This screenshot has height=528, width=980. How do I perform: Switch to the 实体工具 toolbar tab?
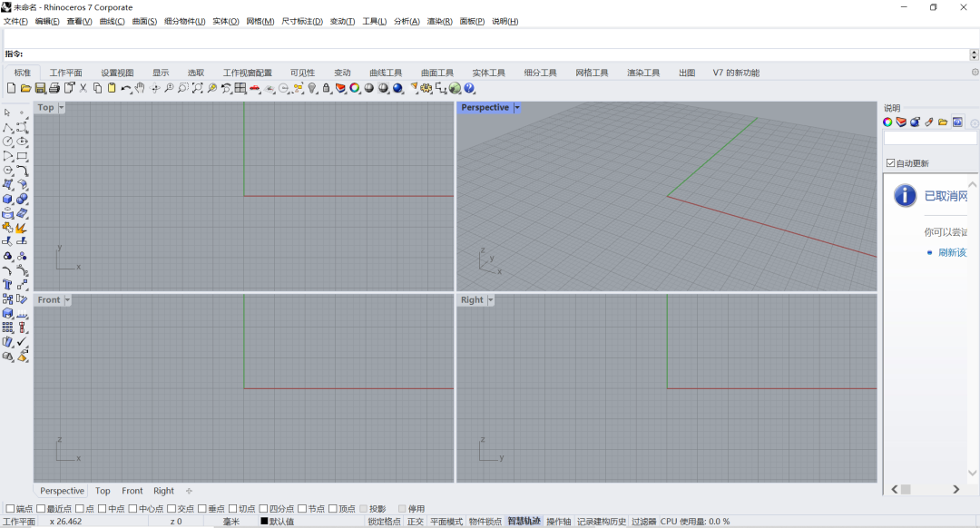488,73
